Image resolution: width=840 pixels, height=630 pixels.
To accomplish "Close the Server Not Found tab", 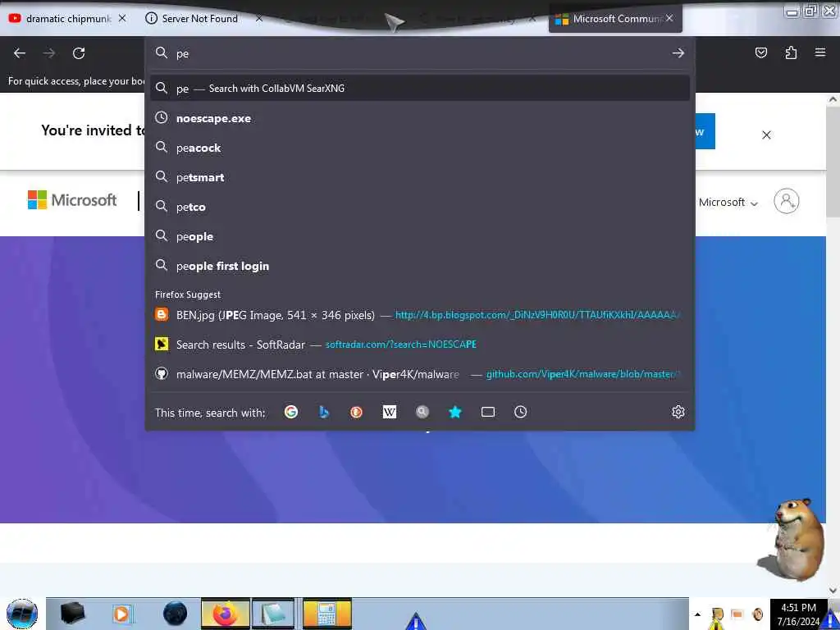I will tap(258, 18).
